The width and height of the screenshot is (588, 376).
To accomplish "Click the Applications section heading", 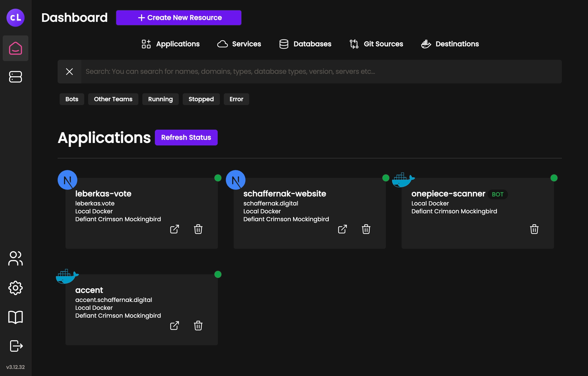I will [104, 138].
